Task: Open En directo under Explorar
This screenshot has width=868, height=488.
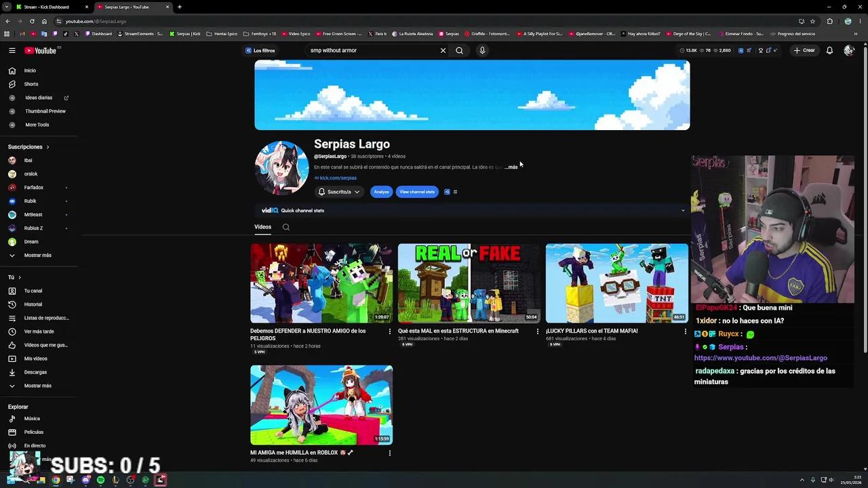Action: [35, 446]
